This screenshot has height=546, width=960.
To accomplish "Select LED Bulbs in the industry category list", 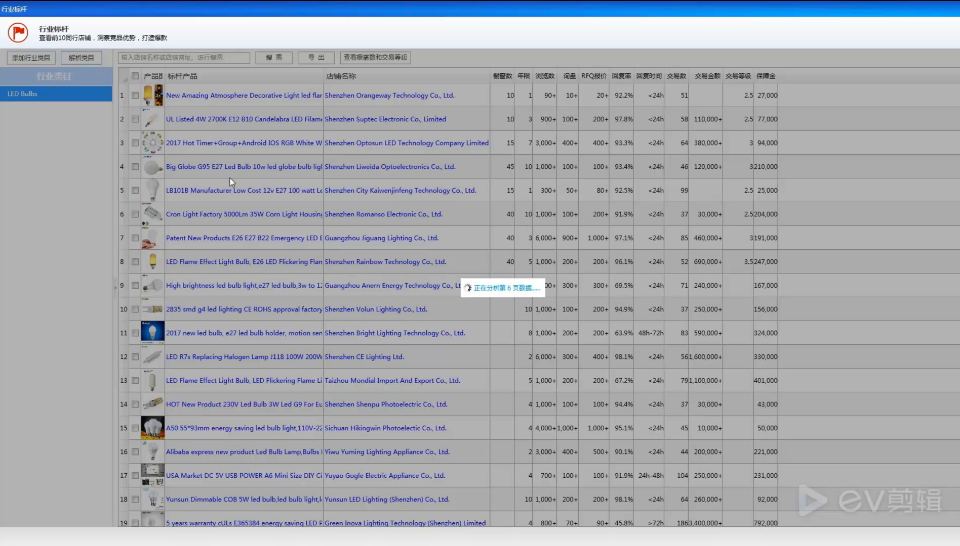I will pyautogui.click(x=56, y=94).
